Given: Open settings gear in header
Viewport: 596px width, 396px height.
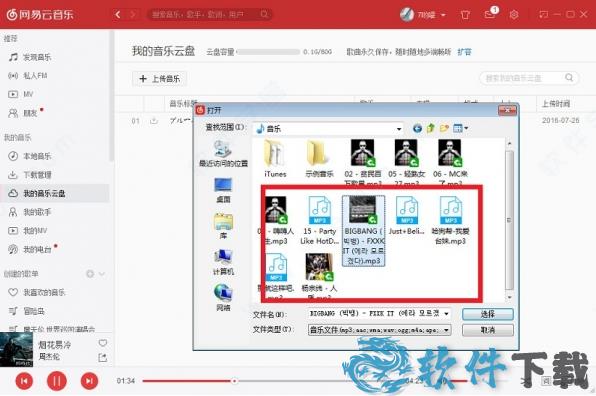Looking at the screenshot, I should tap(514, 14).
